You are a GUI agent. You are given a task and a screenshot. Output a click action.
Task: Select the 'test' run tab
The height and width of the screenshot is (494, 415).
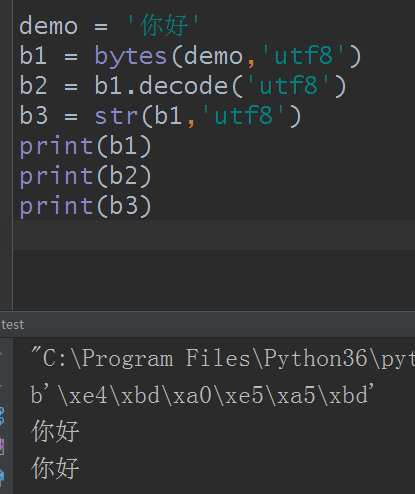pyautogui.click(x=12, y=325)
